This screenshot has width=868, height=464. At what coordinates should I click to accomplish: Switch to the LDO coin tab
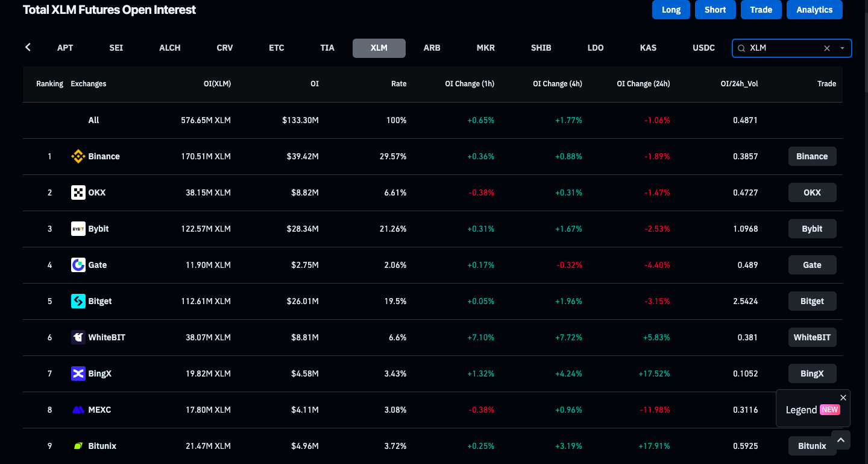[x=596, y=48]
